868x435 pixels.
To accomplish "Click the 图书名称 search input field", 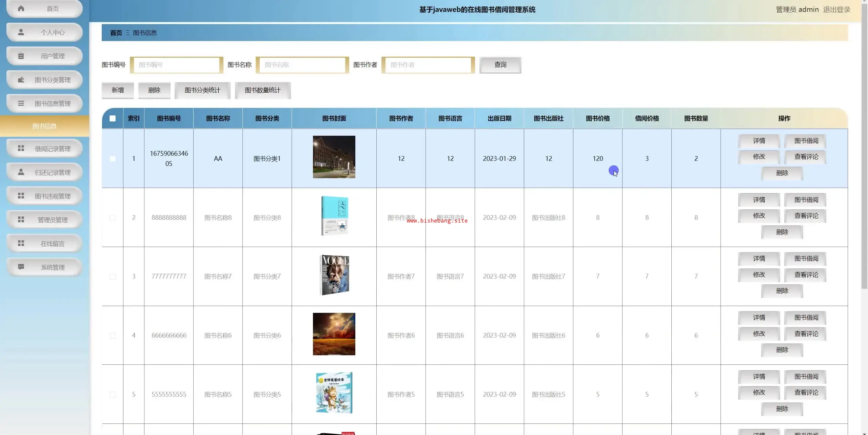I will coord(302,65).
